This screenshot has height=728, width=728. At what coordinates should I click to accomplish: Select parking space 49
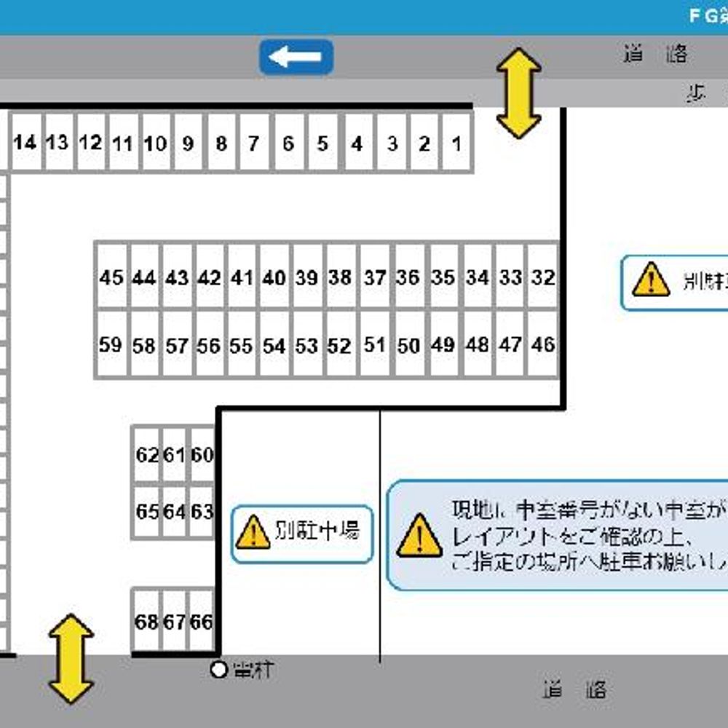click(443, 344)
